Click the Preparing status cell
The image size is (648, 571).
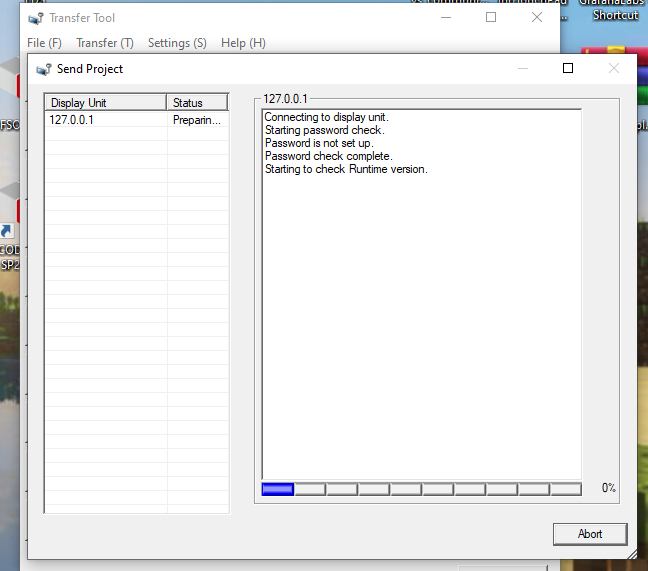coord(197,120)
